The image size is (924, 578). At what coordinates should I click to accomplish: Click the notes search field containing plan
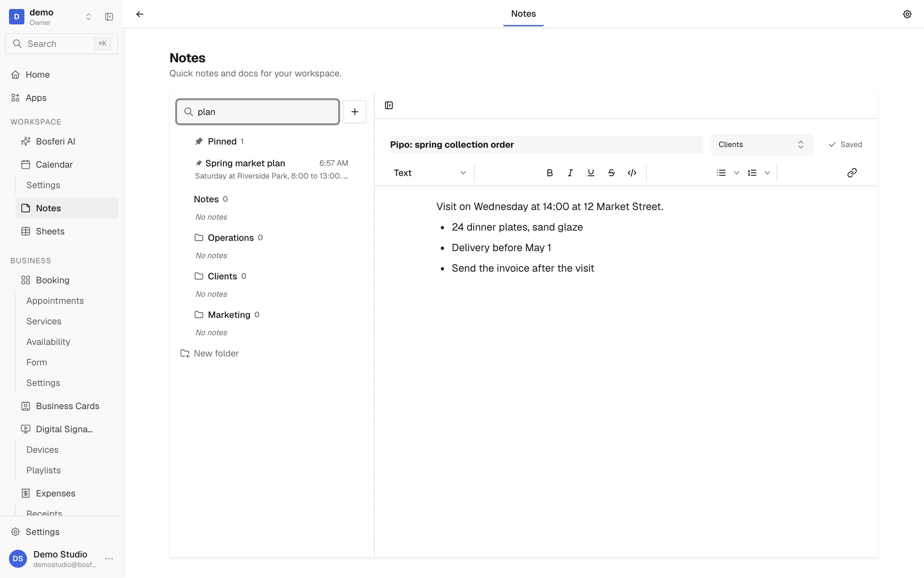pos(258,112)
